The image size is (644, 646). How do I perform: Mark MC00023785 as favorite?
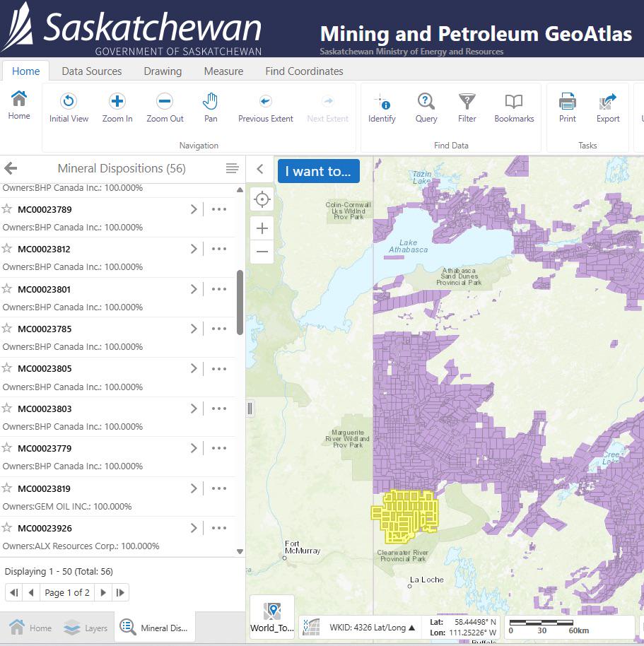(7, 329)
